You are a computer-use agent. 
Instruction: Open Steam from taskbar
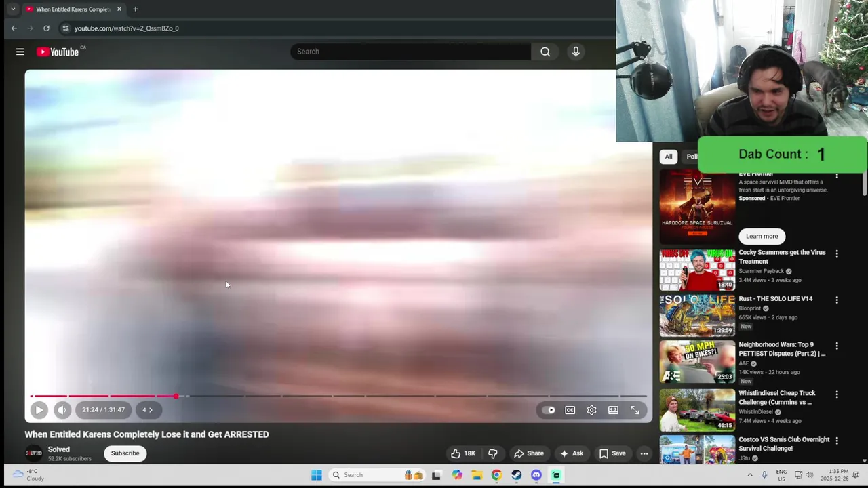[x=517, y=475]
